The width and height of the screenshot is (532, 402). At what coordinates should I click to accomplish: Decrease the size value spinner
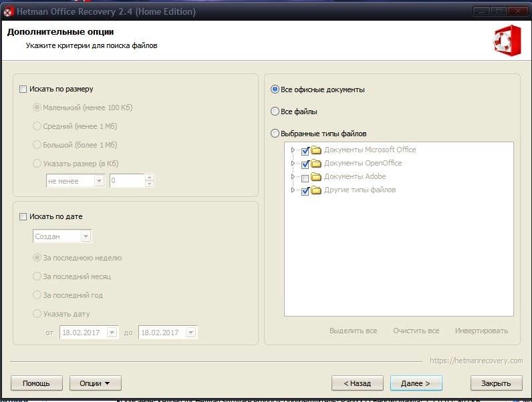[150, 184]
